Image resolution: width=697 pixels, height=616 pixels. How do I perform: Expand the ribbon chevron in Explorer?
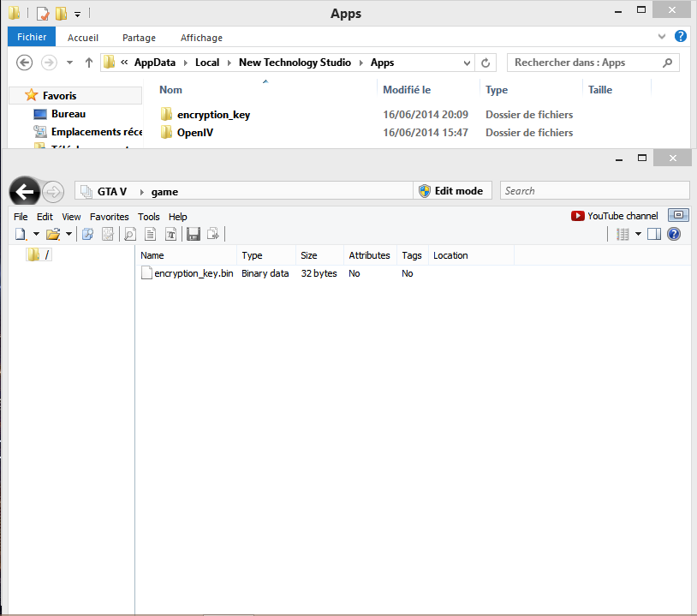tap(662, 36)
